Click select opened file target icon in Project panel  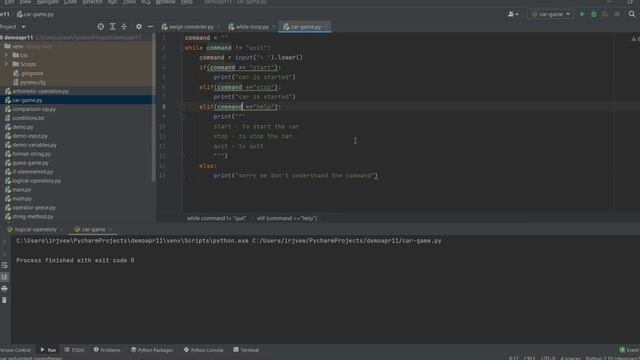(x=101, y=27)
